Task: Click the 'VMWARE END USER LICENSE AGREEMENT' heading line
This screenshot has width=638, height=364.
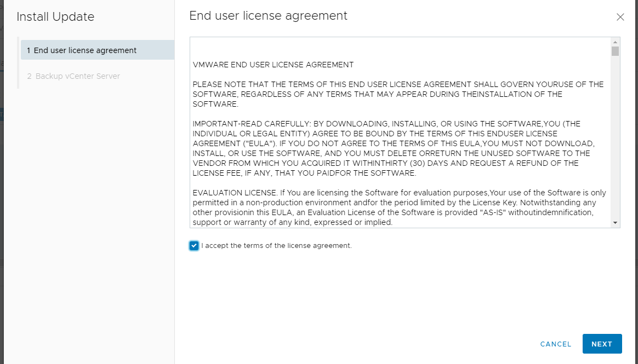Action: 273,65
